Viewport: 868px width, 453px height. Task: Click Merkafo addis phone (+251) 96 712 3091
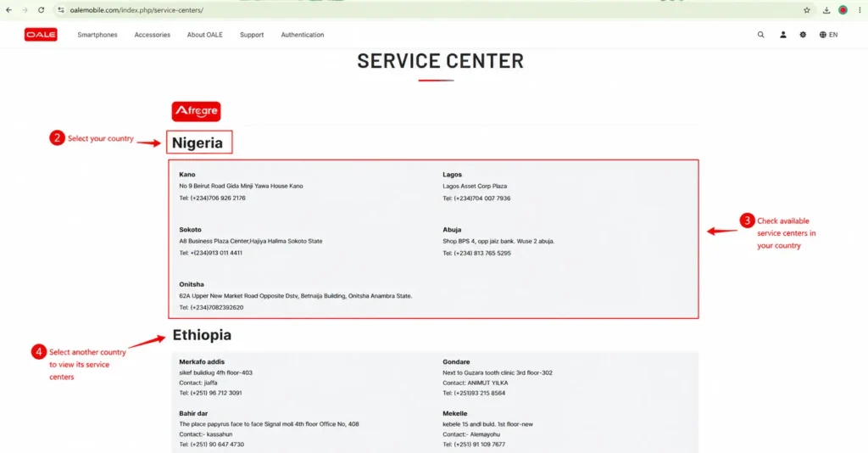[210, 393]
